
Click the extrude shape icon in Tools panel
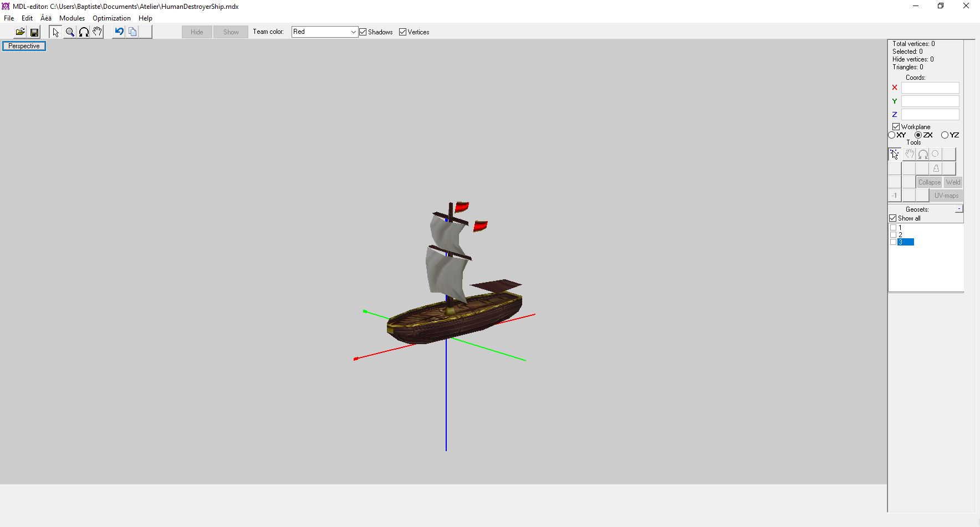click(936, 168)
